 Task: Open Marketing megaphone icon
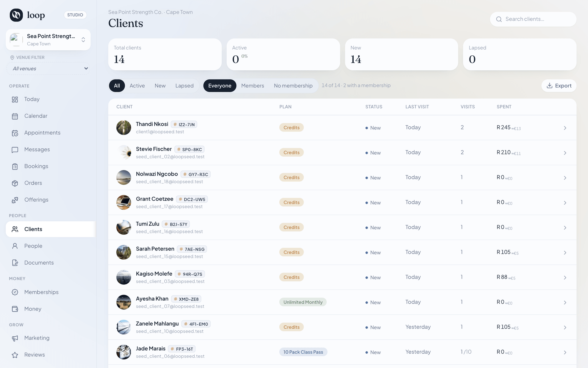(x=15, y=338)
